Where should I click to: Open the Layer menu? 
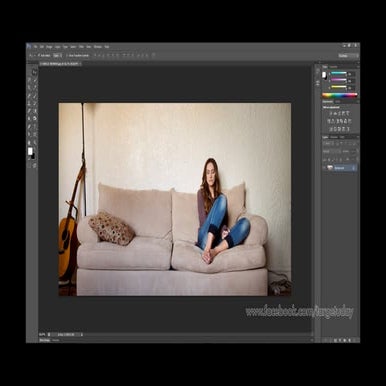57,47
